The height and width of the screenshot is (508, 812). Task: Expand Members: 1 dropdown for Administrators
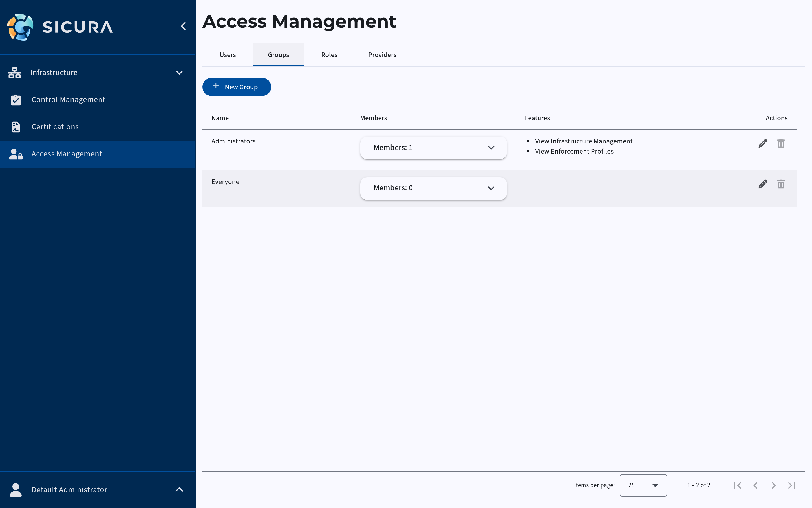click(x=433, y=148)
